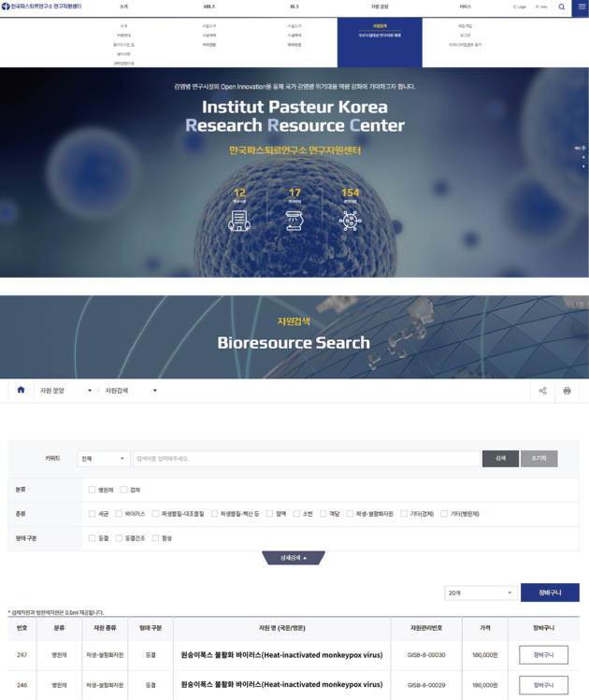Open resource name link in row 247

coord(281,655)
